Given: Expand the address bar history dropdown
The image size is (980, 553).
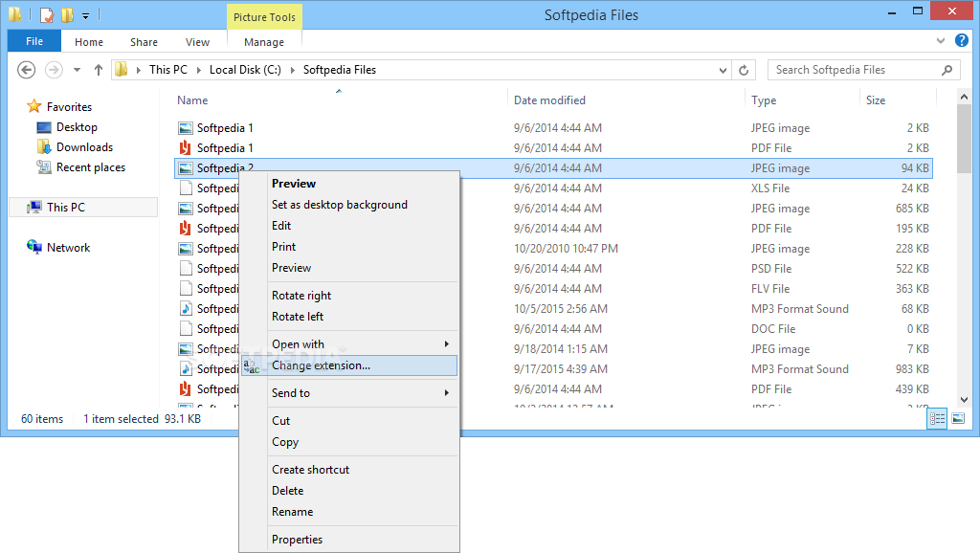Looking at the screenshot, I should point(724,70).
